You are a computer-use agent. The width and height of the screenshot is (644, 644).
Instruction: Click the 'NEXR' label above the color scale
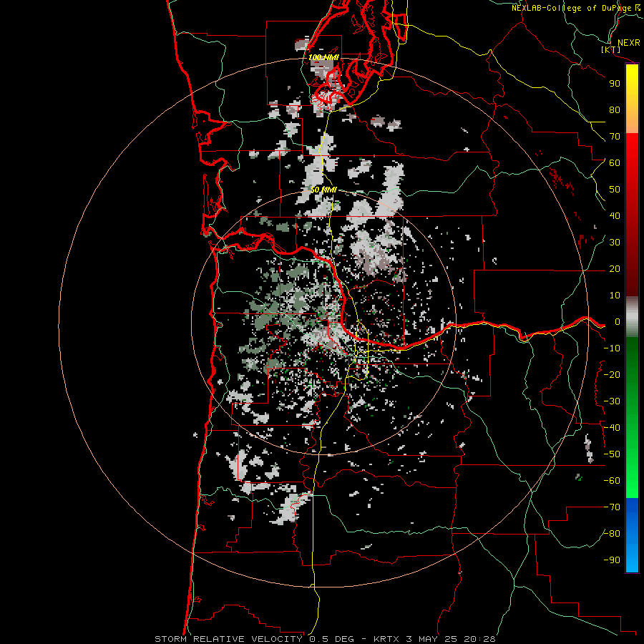pyautogui.click(x=629, y=43)
